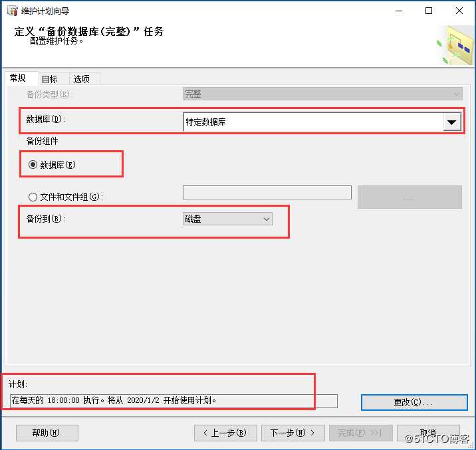Screen dimensions: 476x450
Task: Minimize the 维护计划向导 window
Action: [x=399, y=11]
